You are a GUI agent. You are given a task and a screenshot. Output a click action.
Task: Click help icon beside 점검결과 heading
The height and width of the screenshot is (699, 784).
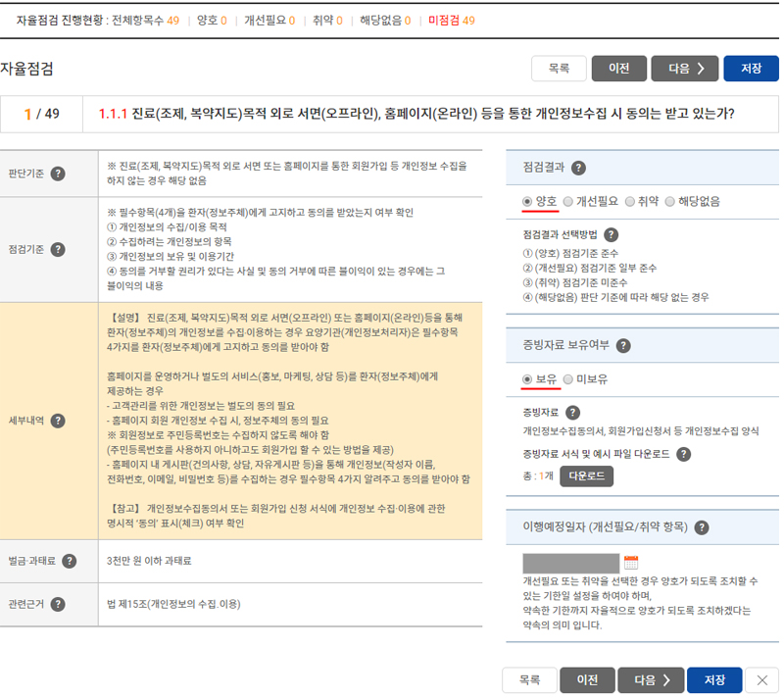(578, 168)
